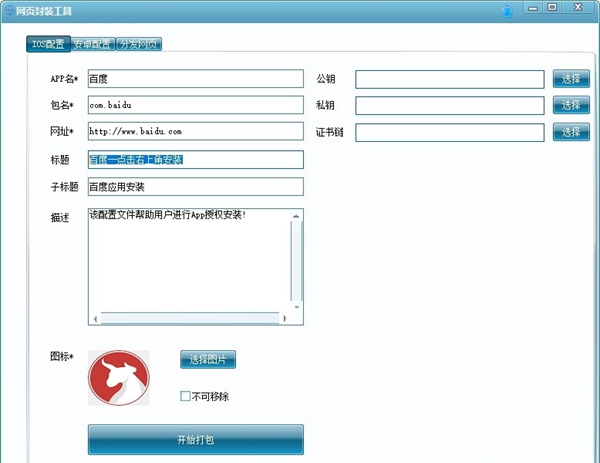Click the globe app icon in title bar

click(9, 10)
